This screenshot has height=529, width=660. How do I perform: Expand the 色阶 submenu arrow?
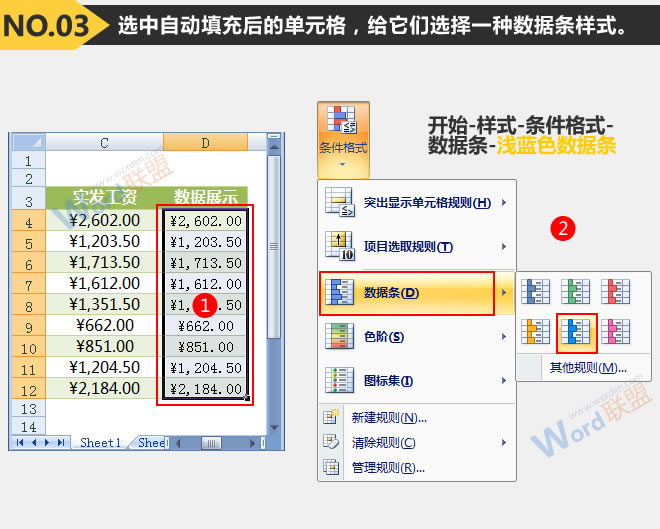tap(504, 337)
